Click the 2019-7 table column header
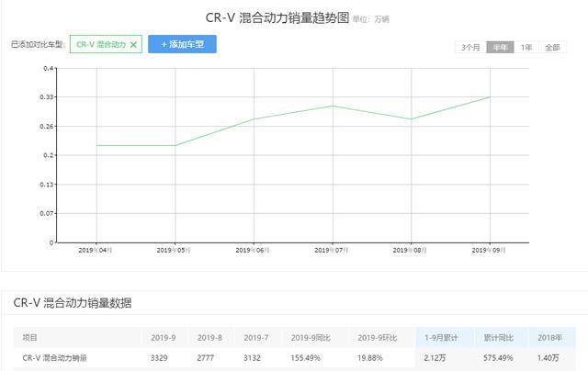The height and width of the screenshot is (371, 588). tap(256, 338)
